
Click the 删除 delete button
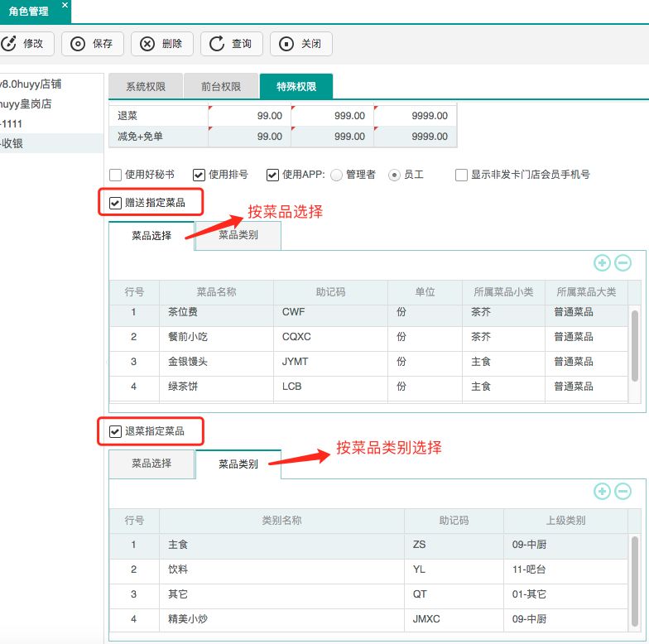[162, 43]
